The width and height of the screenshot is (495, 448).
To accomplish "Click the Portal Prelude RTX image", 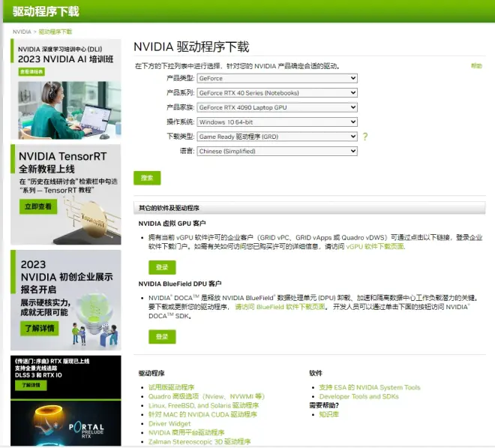I will [x=66, y=423].
